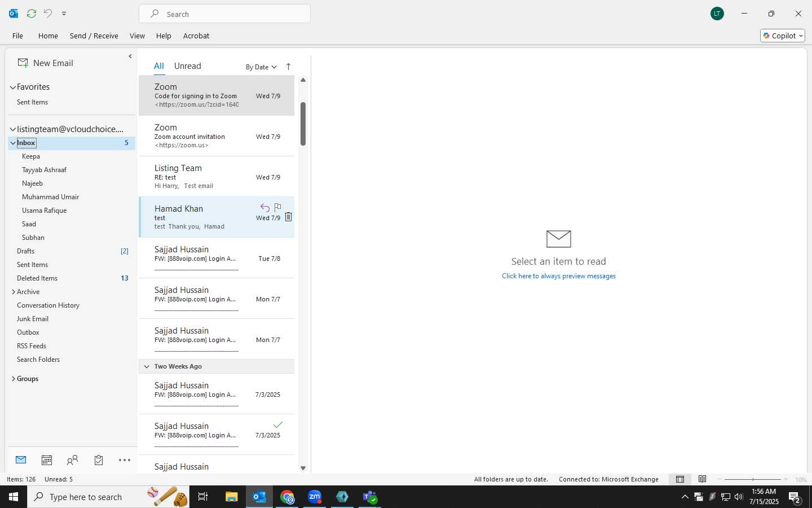Click Windows Start button
The height and width of the screenshot is (508, 812).
[x=14, y=497]
